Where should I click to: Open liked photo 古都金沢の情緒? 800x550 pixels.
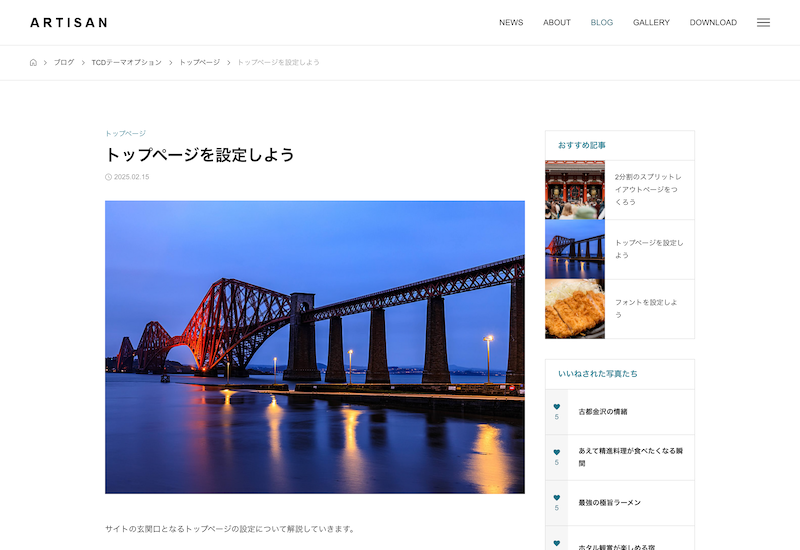pos(603,412)
